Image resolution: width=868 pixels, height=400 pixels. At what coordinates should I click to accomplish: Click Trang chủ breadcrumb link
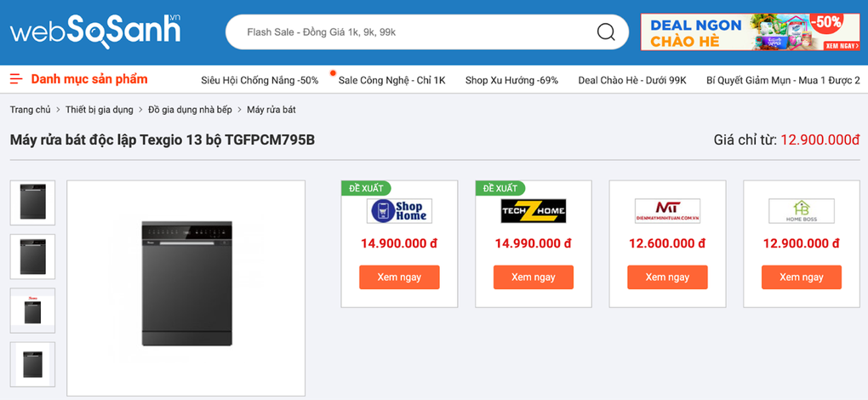pos(31,110)
